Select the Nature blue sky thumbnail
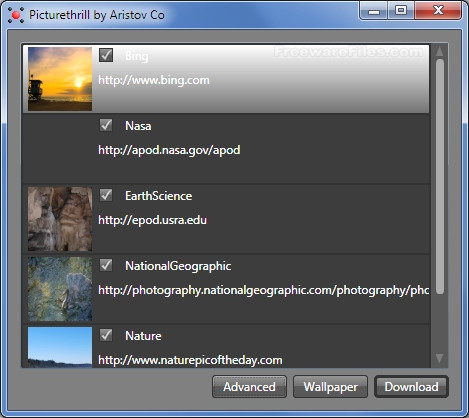Viewport: 469px width, 418px height. pyautogui.click(x=60, y=347)
